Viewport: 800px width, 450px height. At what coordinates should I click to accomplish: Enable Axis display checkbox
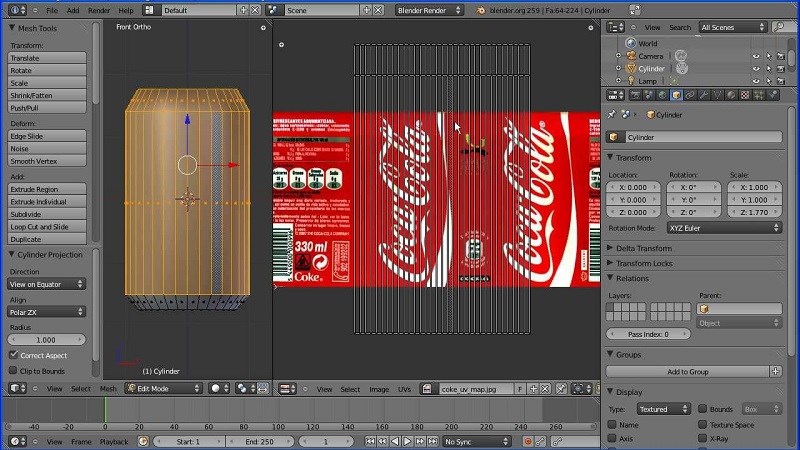[612, 438]
